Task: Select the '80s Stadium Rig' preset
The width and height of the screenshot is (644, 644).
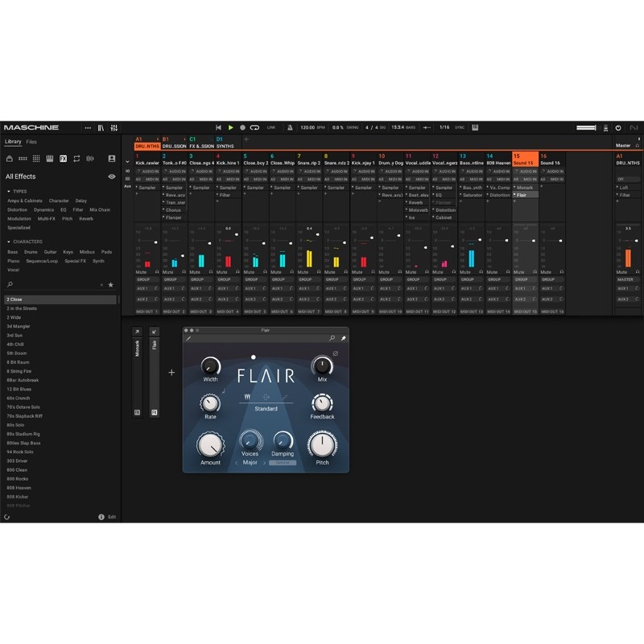Action: (60, 434)
